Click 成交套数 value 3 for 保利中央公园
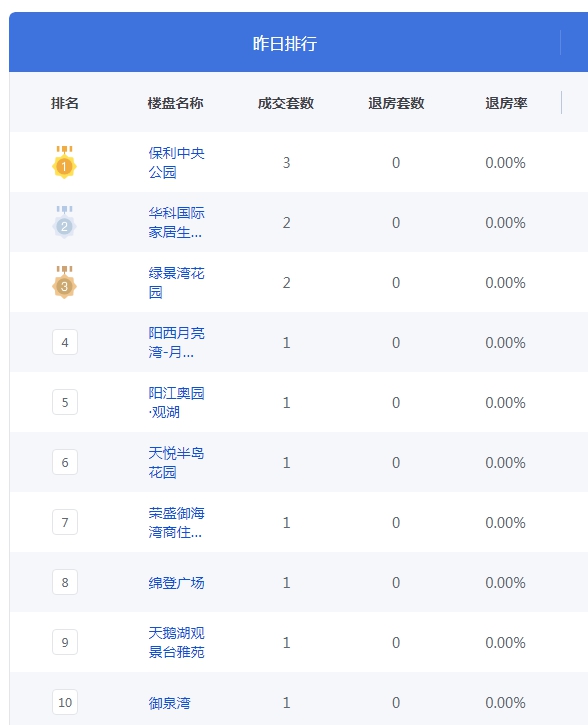This screenshot has width=588, height=725. tap(287, 163)
